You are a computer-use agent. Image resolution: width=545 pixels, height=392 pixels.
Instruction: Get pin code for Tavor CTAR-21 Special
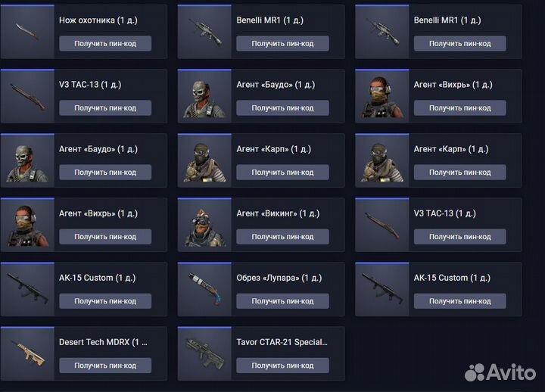click(282, 366)
